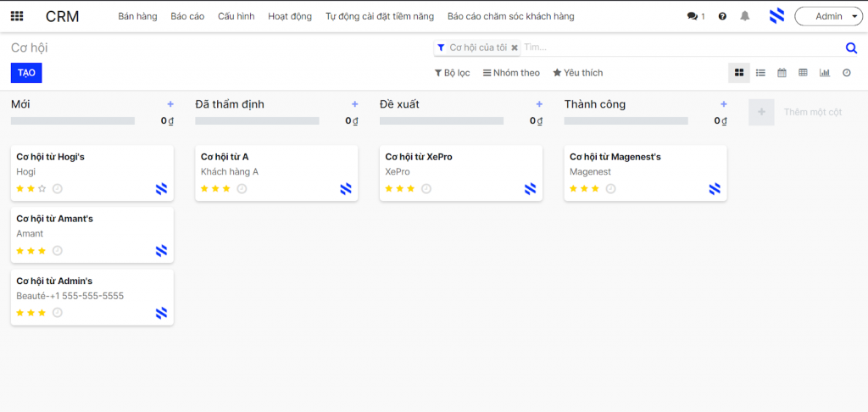The image size is (868, 412).
Task: Add quick record in Đã thẩm định column
Action: coord(355,104)
